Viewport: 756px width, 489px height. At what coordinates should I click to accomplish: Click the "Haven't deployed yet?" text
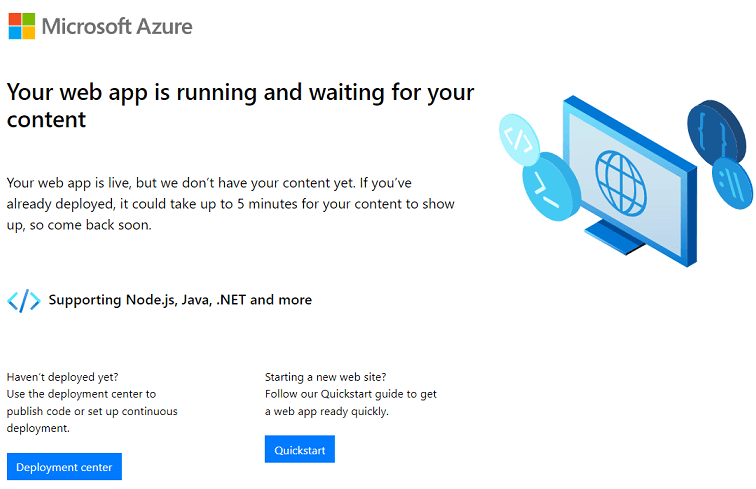[x=63, y=377]
